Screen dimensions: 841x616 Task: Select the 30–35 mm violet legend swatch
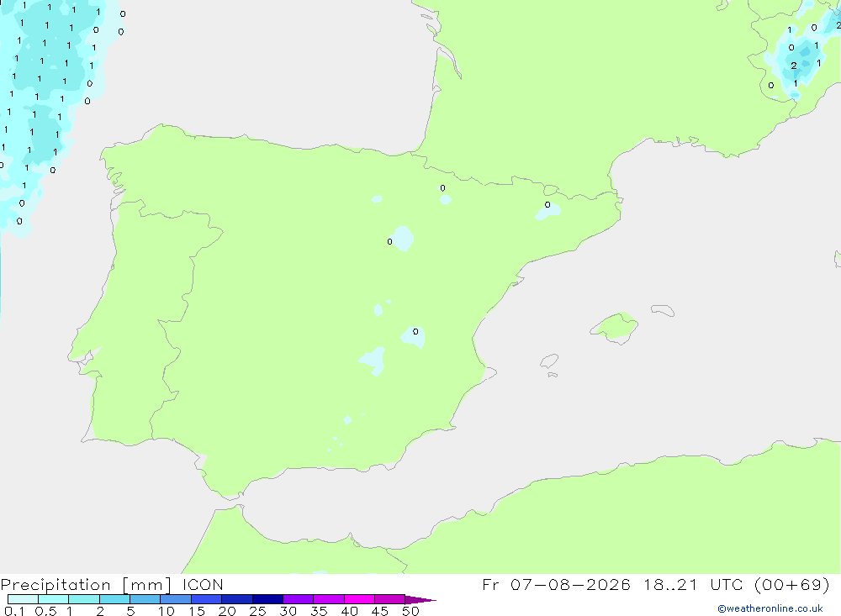click(x=298, y=599)
